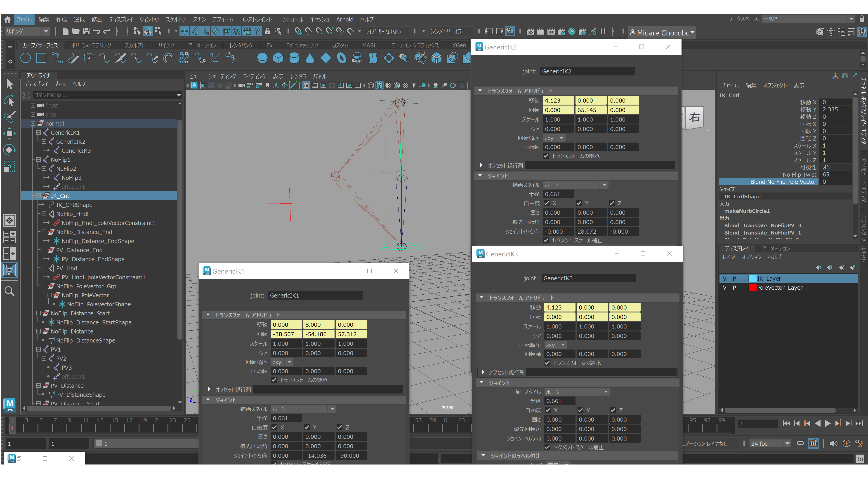868x488 pixels.
Task: Open the 描画スタイル ボーン dropdown in GenericIK3
Action: pos(606,391)
